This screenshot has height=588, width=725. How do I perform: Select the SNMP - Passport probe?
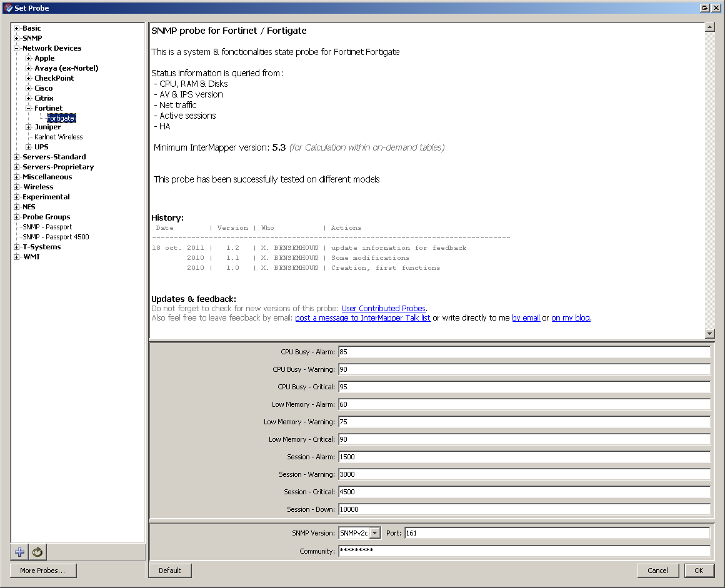click(47, 227)
